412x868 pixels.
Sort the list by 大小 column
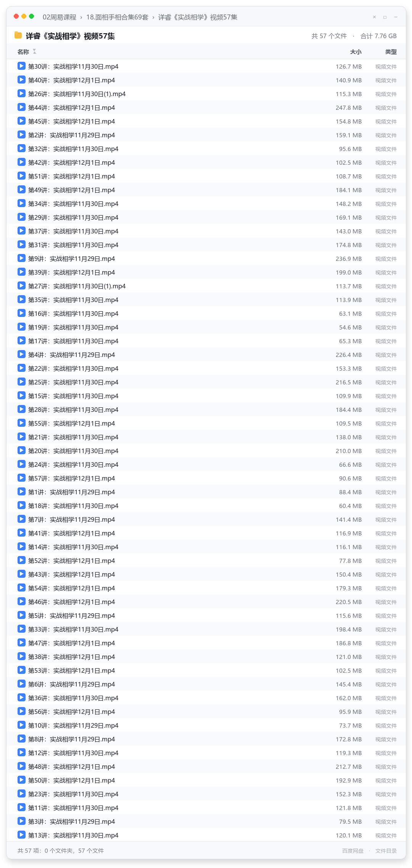(x=356, y=52)
